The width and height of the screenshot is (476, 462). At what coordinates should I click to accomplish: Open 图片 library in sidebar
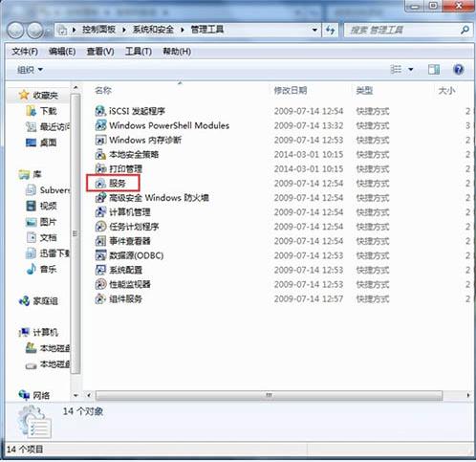coord(41,222)
